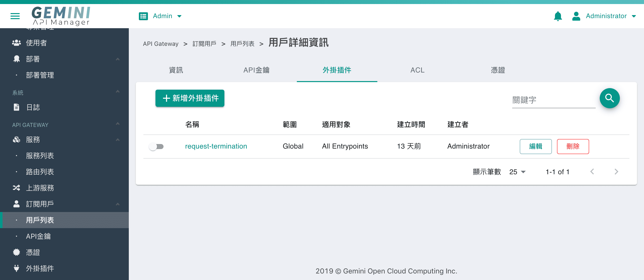The image size is (644, 280).
Task: Click the 刪除 button for request-termination
Action: [x=573, y=146]
